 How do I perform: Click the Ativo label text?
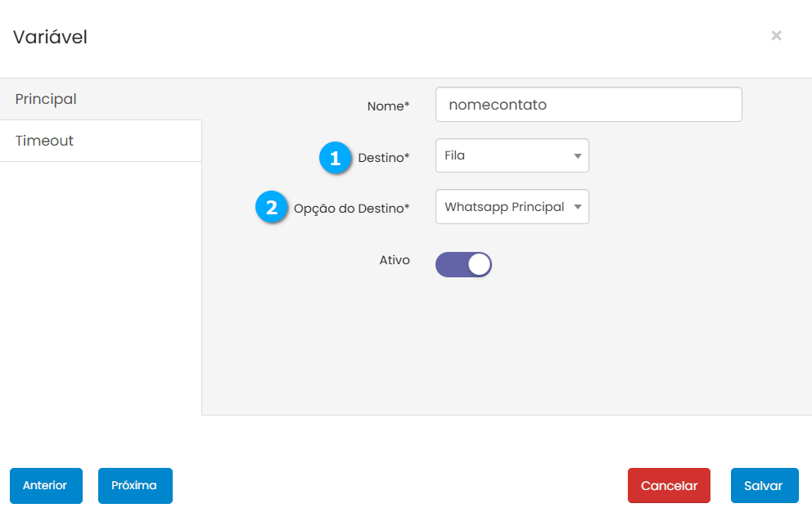click(395, 260)
